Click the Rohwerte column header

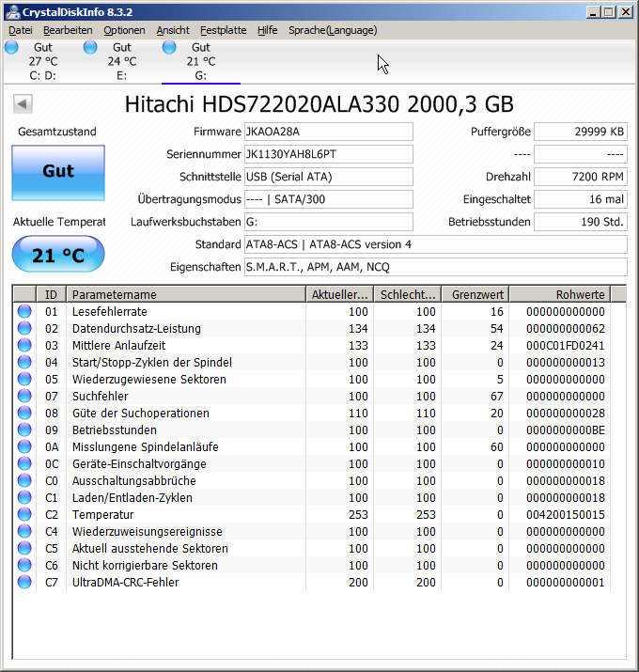point(560,294)
